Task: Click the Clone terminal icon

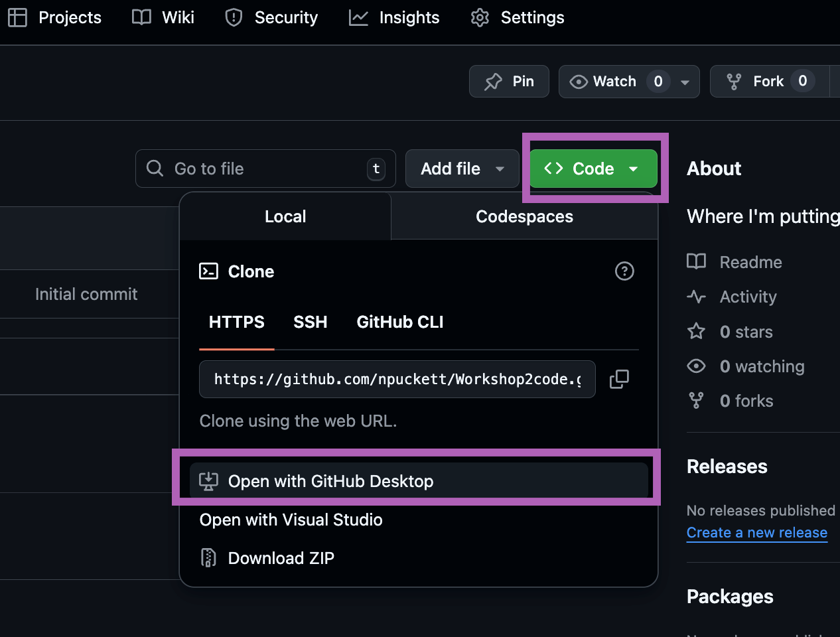Action: click(208, 271)
